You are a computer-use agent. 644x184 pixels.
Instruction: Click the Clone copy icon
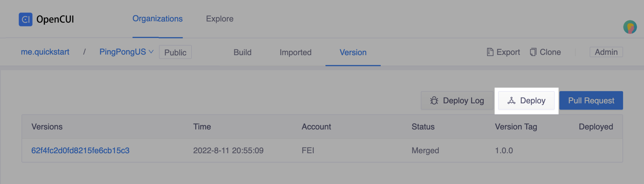533,52
